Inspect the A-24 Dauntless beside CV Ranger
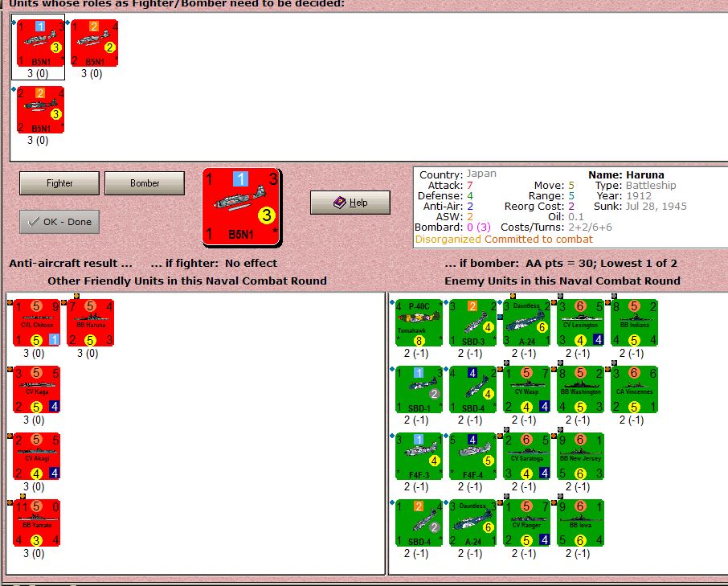Image resolution: width=728 pixels, height=586 pixels. (472, 522)
